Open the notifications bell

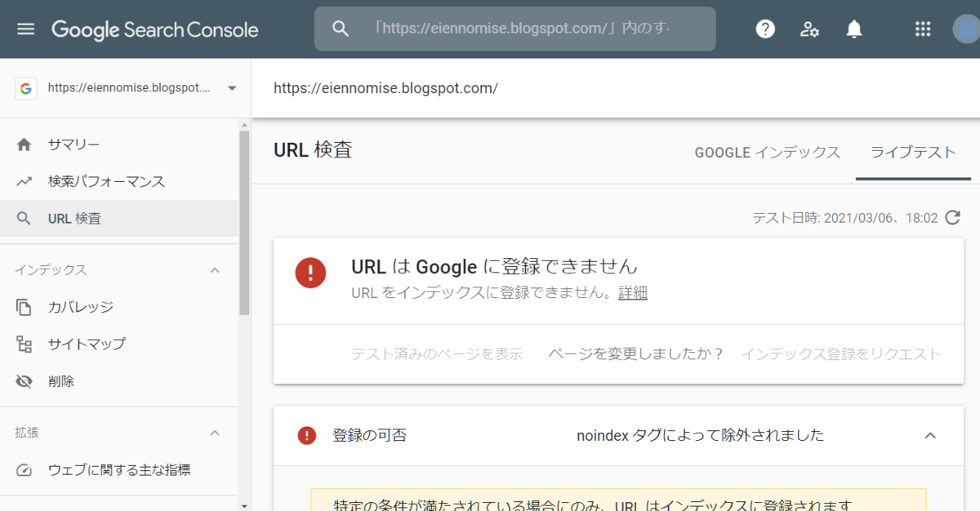(x=854, y=29)
